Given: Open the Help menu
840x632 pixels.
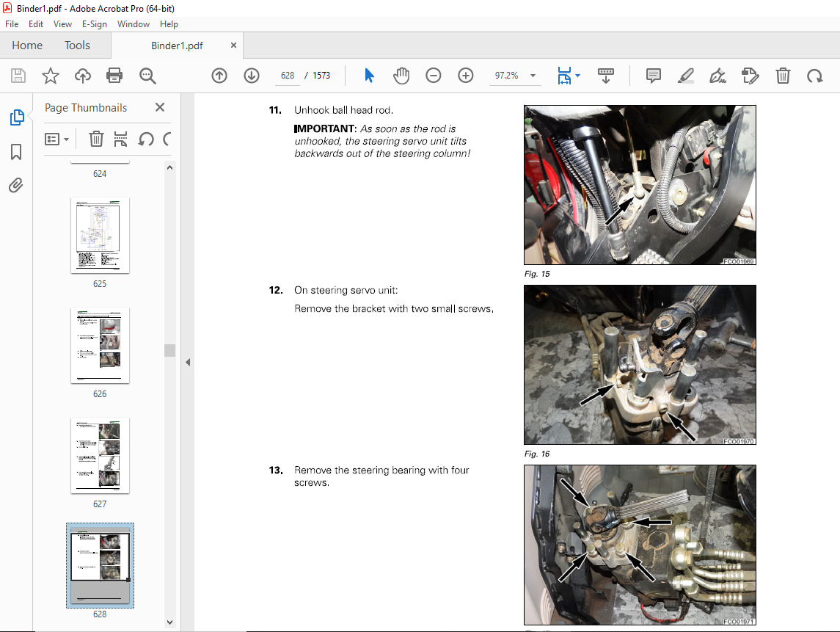Looking at the screenshot, I should coord(169,24).
